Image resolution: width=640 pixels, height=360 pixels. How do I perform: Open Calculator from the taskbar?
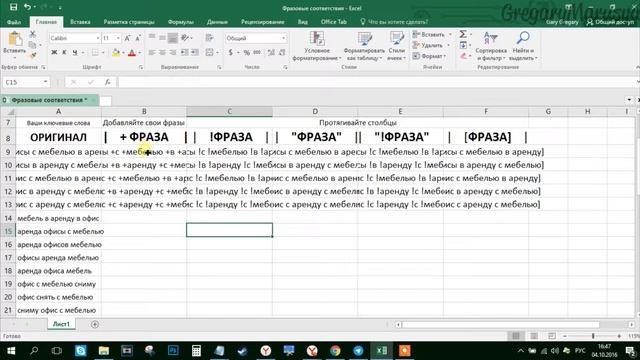[x=196, y=351]
